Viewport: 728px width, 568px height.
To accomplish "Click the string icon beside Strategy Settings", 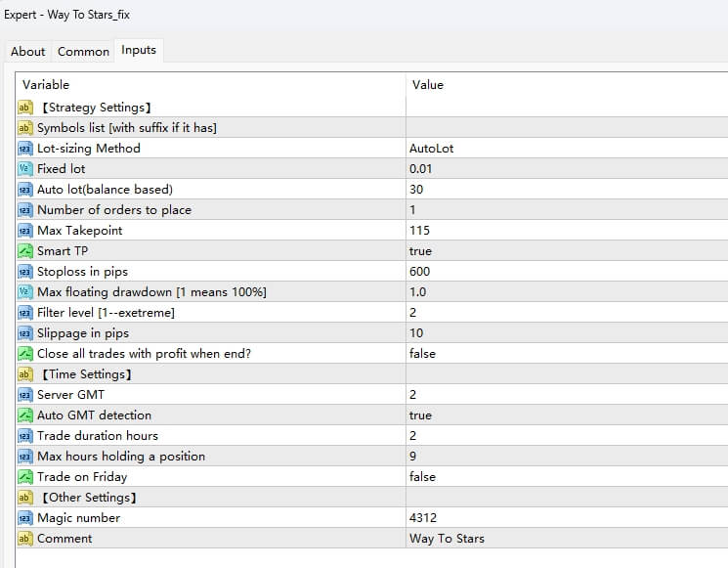I will click(25, 108).
